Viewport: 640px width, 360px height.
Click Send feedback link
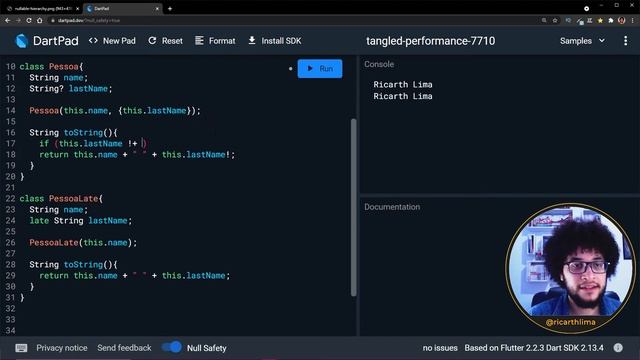tap(124, 348)
